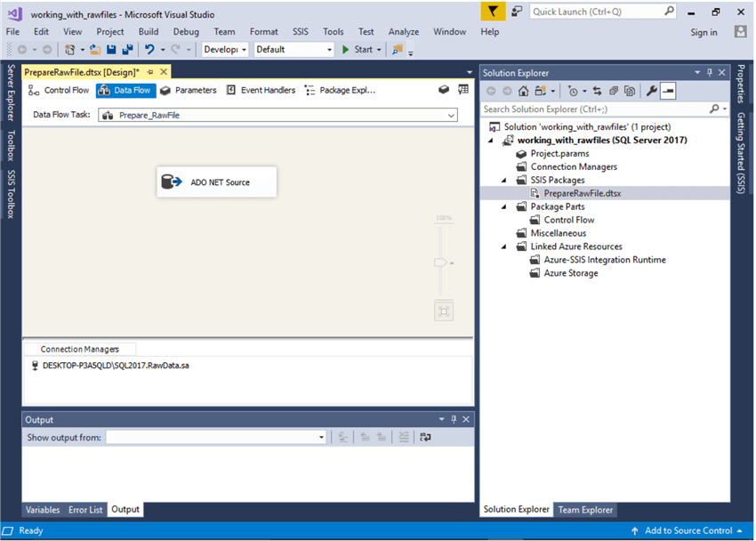Open the File menu
The height and width of the screenshot is (541, 756).
(12, 32)
